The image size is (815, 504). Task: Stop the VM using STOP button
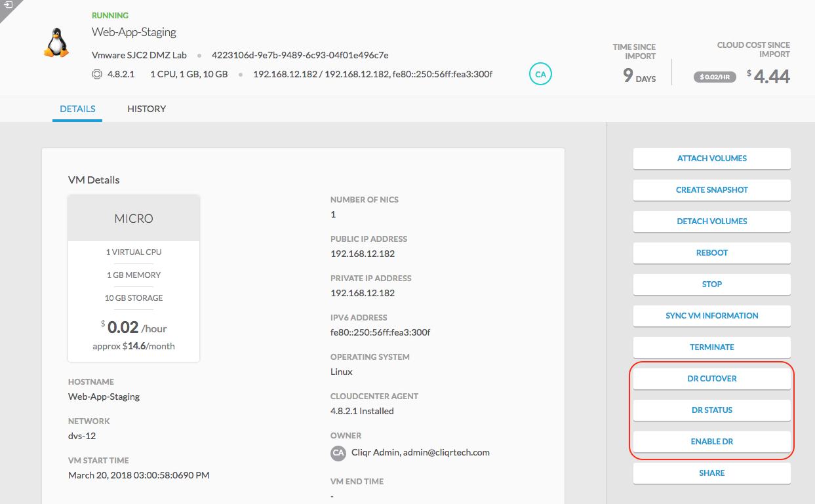712,284
